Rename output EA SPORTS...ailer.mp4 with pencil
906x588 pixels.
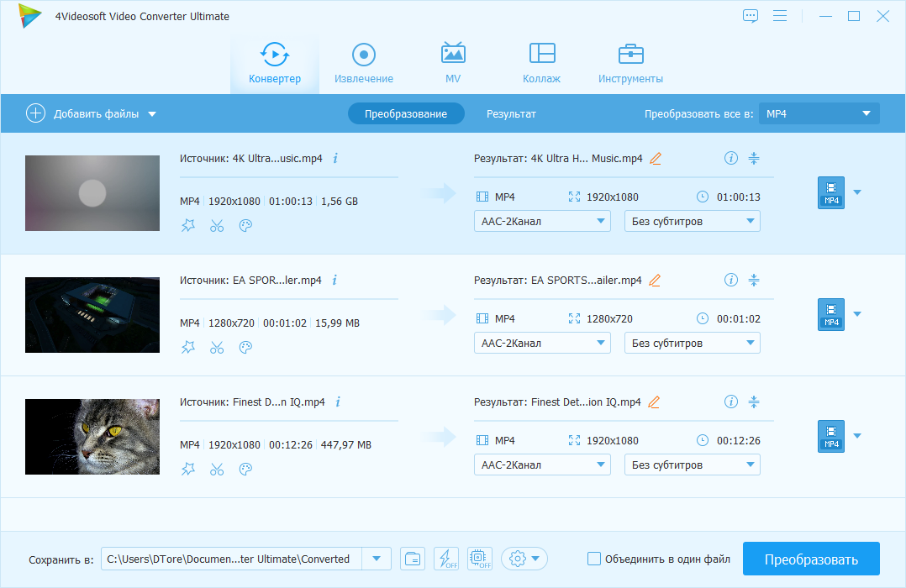click(x=655, y=280)
